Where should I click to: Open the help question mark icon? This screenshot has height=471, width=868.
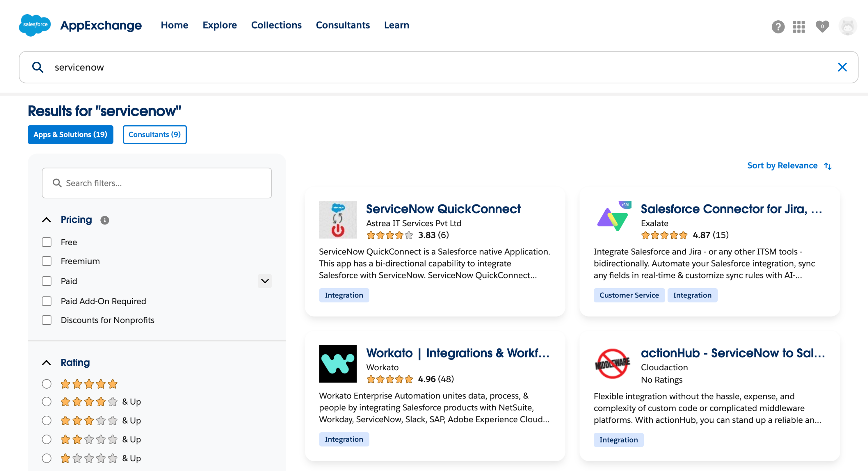pos(778,26)
